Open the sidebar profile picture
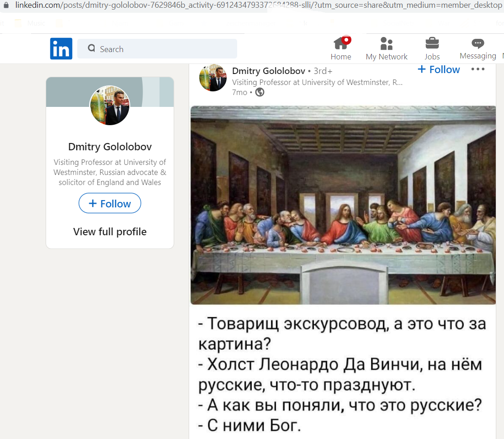The height and width of the screenshot is (439, 504). coord(110,105)
